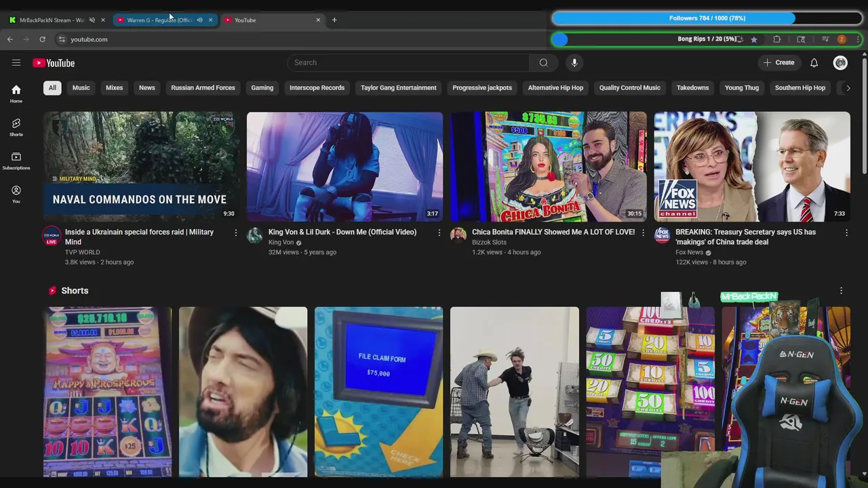Open the site information icon by the URL

[x=62, y=39]
